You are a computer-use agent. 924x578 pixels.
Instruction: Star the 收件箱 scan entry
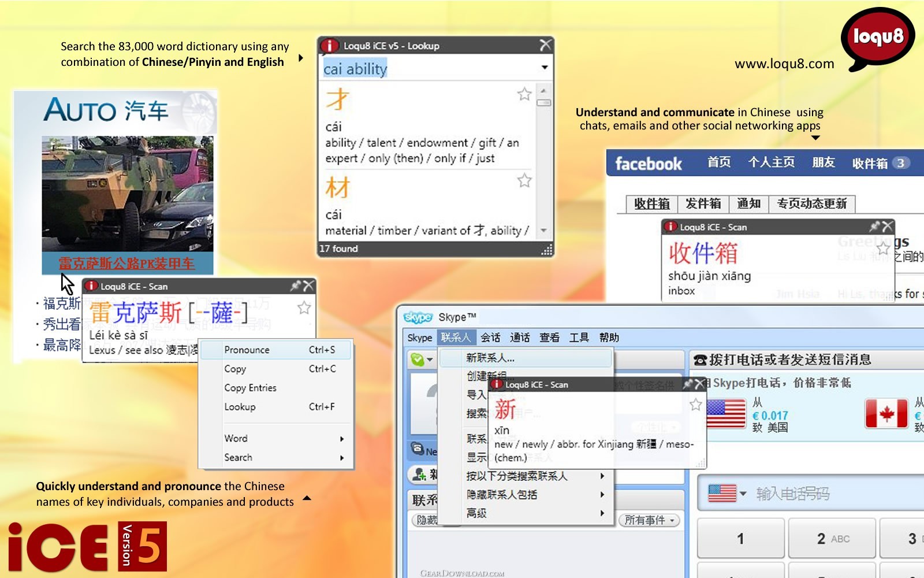coord(883,249)
